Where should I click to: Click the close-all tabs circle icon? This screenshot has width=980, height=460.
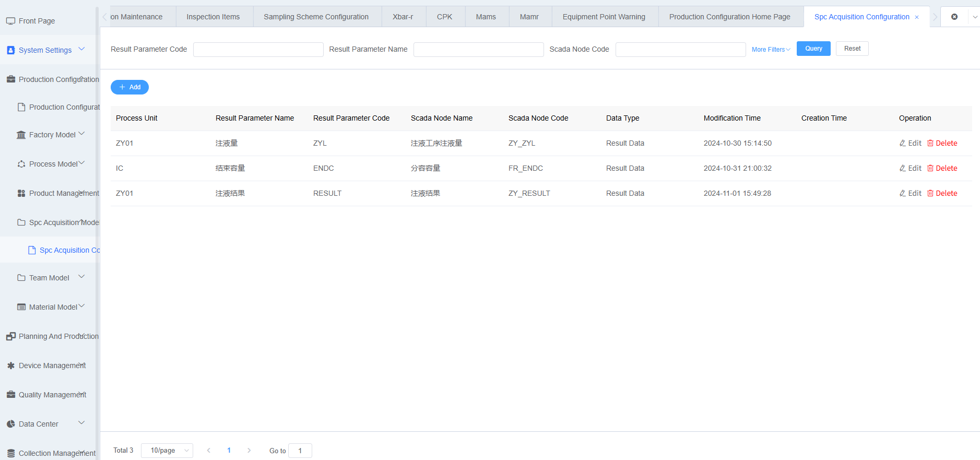(x=954, y=17)
